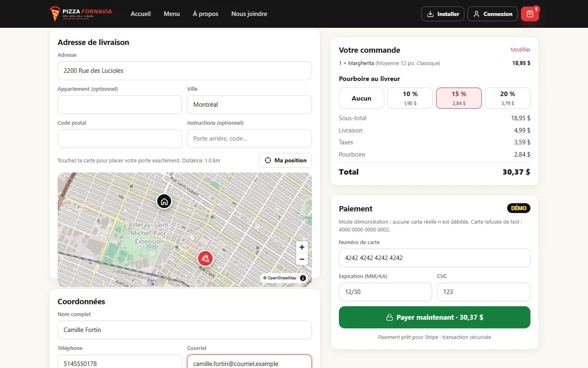Select the 15 % tip option
The height and width of the screenshot is (368, 588).
pos(459,98)
